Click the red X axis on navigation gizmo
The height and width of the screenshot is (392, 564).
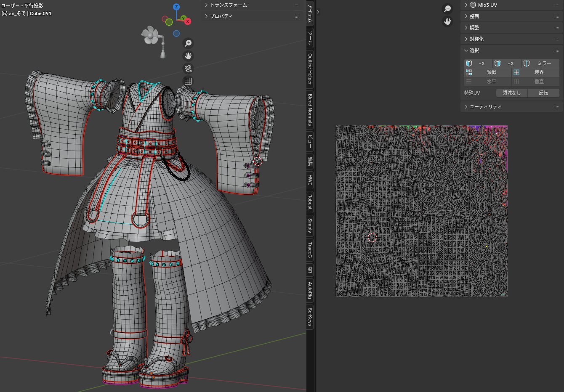[187, 21]
